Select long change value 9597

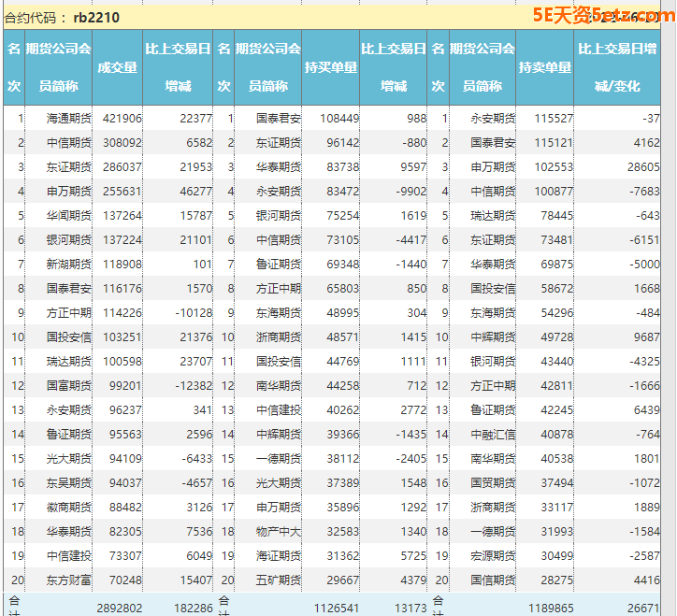[413, 167]
